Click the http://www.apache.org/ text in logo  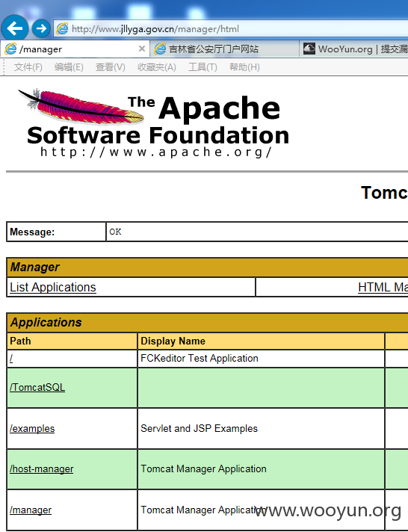[155, 152]
